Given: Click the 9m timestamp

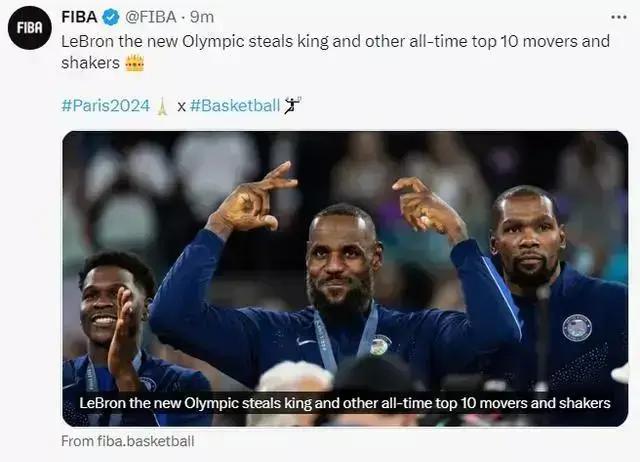Looking at the screenshot, I should pyautogui.click(x=202, y=18).
